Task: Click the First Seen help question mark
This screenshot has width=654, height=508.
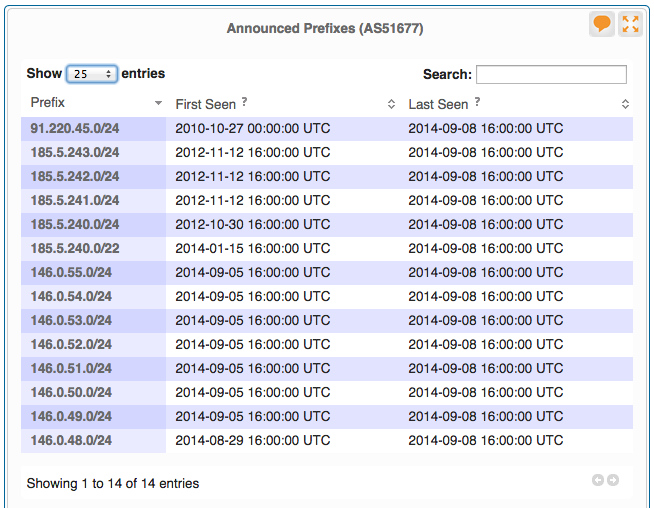Action: [x=245, y=102]
